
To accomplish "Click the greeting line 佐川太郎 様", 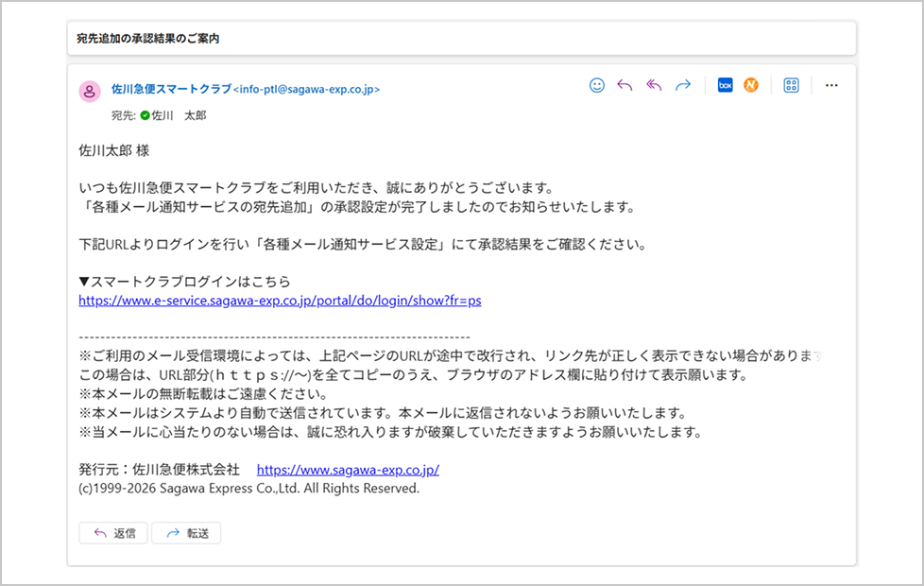I will click(x=113, y=150).
